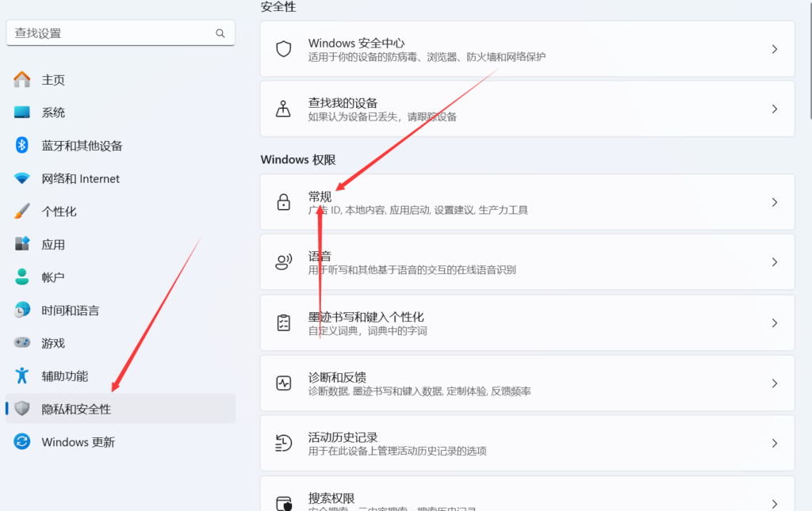Open the 诊断和反馈 card
812x511 pixels.
click(x=527, y=383)
